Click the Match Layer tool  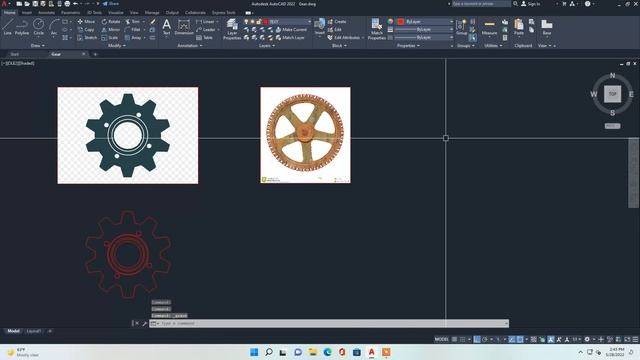click(x=290, y=38)
